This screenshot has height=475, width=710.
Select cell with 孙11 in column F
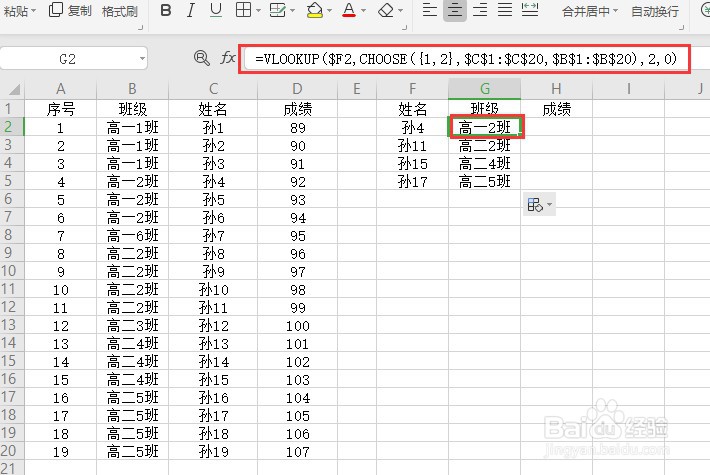point(412,145)
